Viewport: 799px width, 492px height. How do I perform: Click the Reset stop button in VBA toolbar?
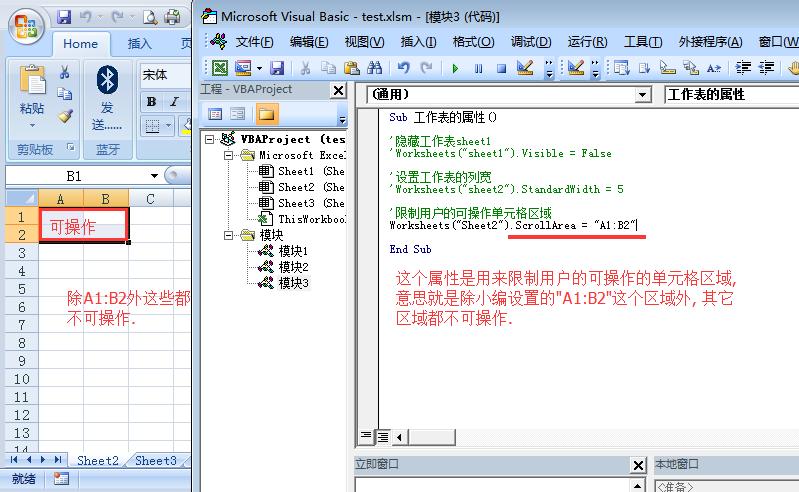pos(501,68)
